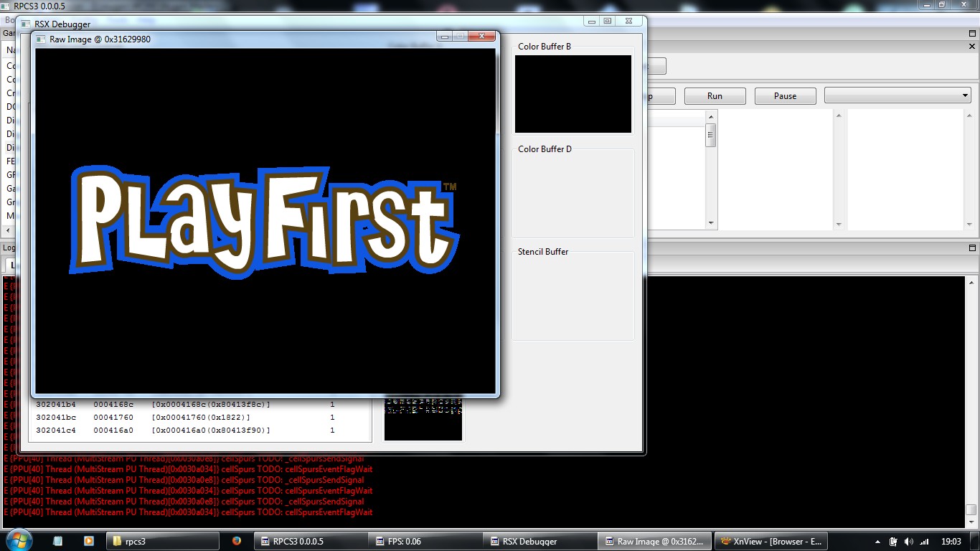Viewport: 980px width, 551px height.
Task: Restore down the main RPCS3 window
Action: [942, 5]
